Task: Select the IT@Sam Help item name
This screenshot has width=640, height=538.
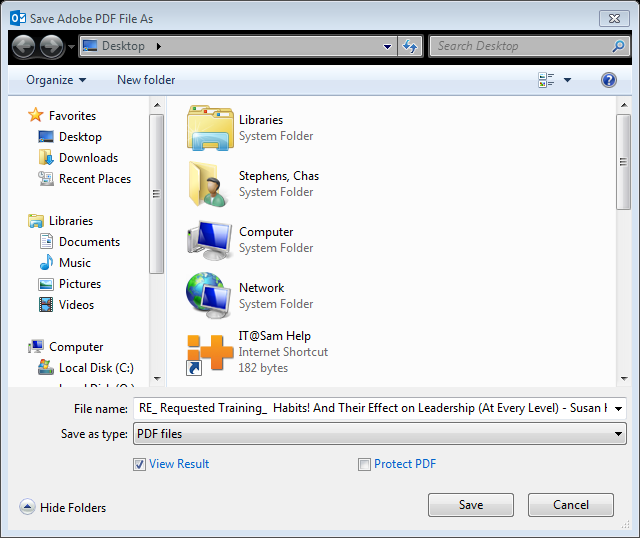Action: pos(275,336)
